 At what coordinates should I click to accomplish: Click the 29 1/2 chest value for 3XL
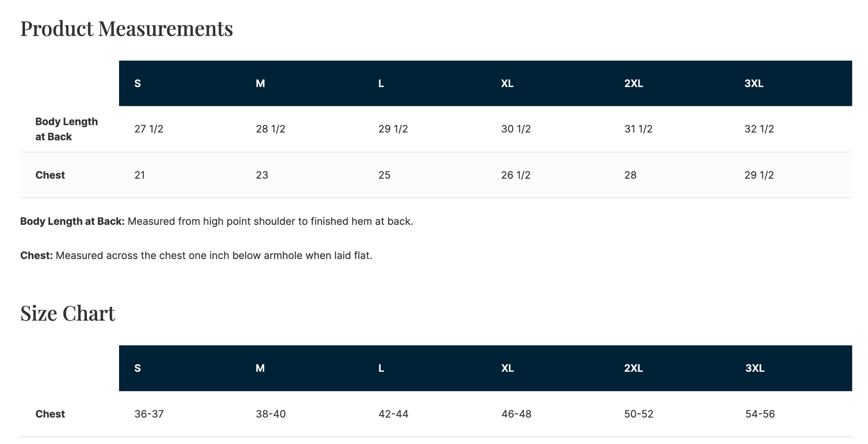pos(759,175)
